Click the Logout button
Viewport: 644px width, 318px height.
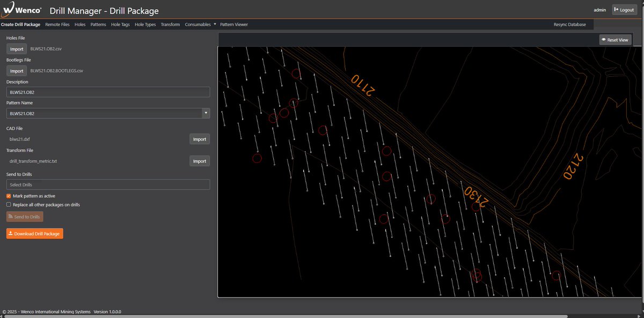[624, 10]
